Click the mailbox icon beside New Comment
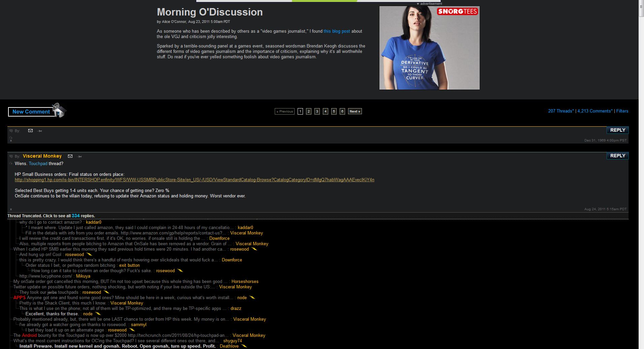Viewport: 644px width, 349px height. [x=59, y=110]
